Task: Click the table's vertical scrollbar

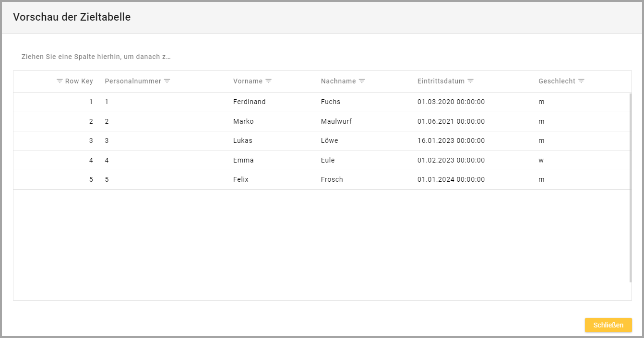Action: (630, 187)
